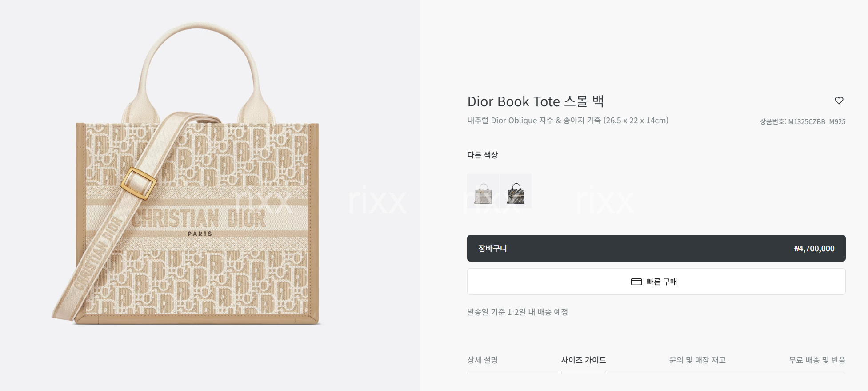Add the bag to wishlist with heart icon
Image resolution: width=868 pixels, height=391 pixels.
pos(839,101)
